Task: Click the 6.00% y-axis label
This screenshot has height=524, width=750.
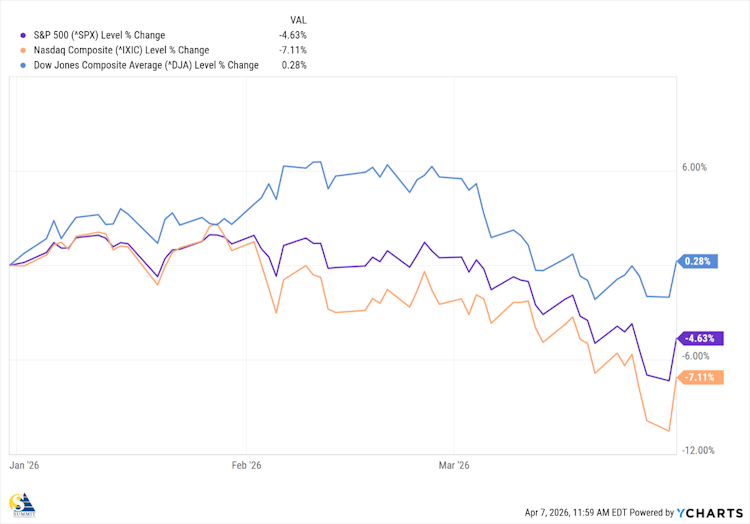Action: 694,168
